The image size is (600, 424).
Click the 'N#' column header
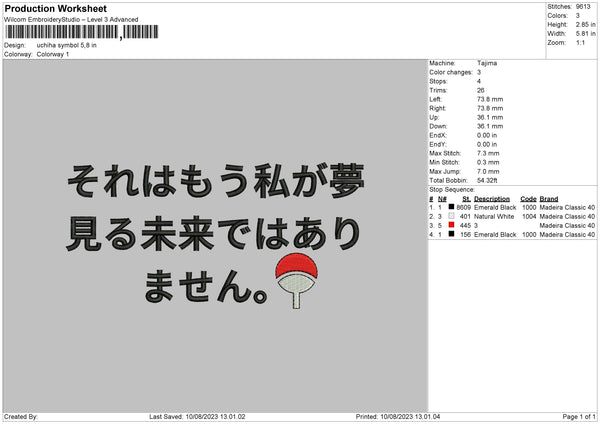pos(442,199)
